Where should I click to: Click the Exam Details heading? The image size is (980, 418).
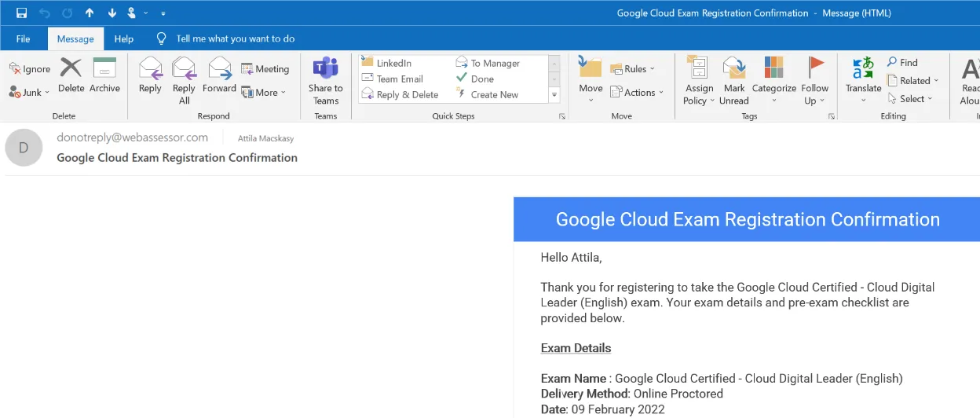pyautogui.click(x=576, y=348)
